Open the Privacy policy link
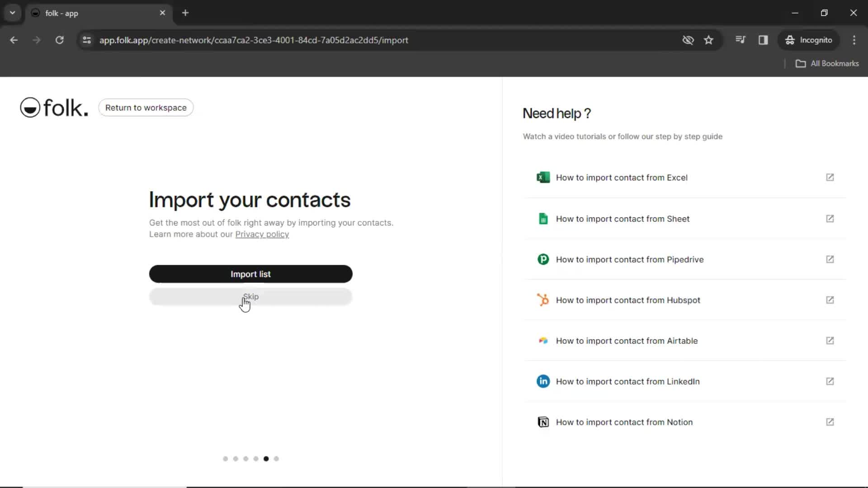 (x=262, y=234)
